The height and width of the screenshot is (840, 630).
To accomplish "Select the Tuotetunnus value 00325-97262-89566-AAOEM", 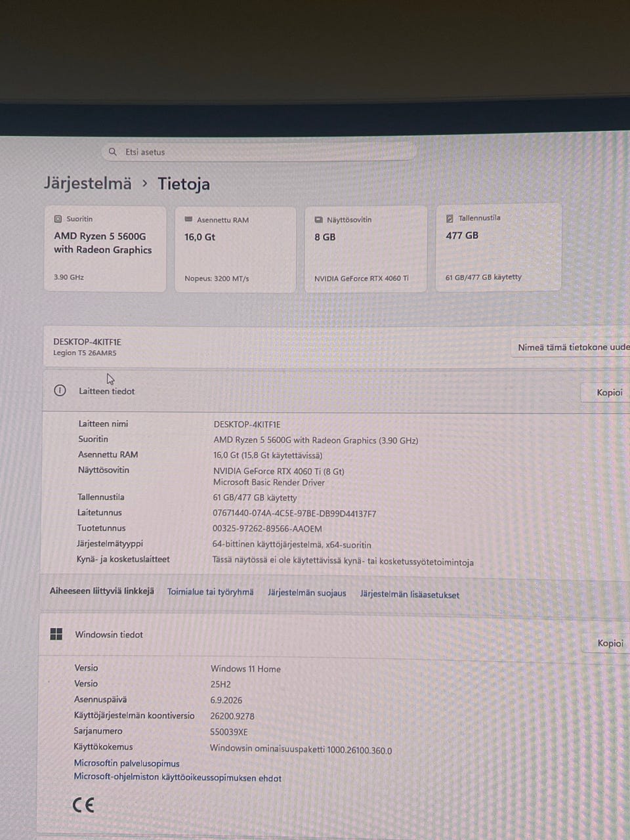I will point(267,529).
